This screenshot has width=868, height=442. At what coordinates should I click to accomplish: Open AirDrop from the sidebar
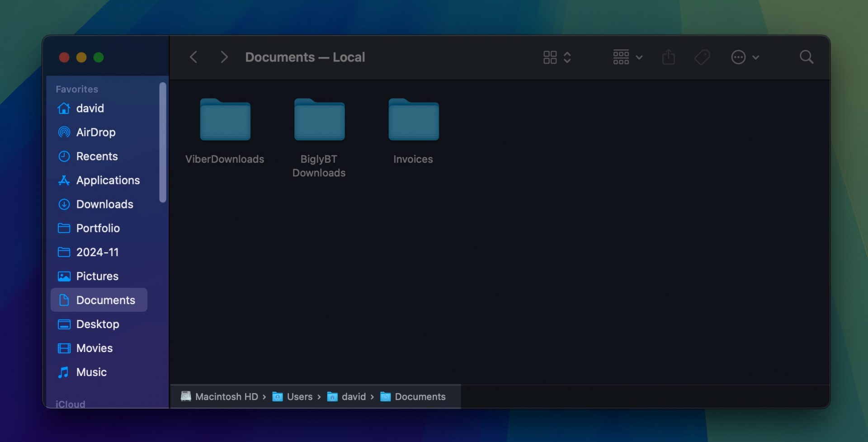(95, 132)
